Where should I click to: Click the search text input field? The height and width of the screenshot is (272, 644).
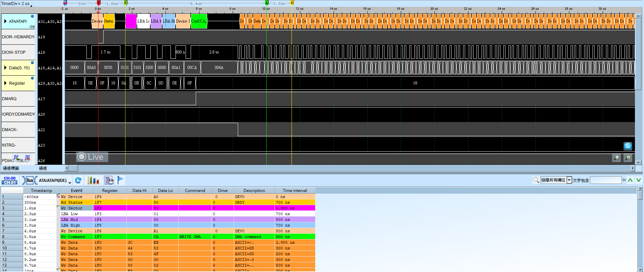[x=605, y=180]
